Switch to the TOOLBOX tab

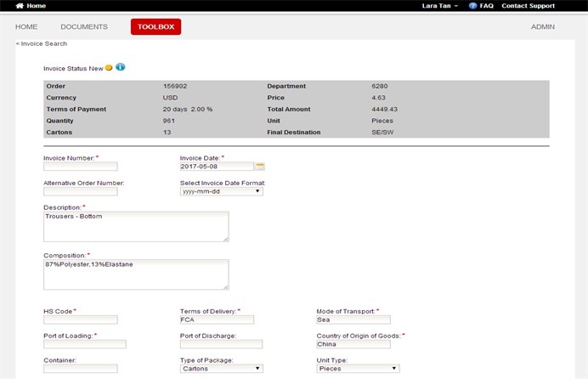click(x=155, y=27)
